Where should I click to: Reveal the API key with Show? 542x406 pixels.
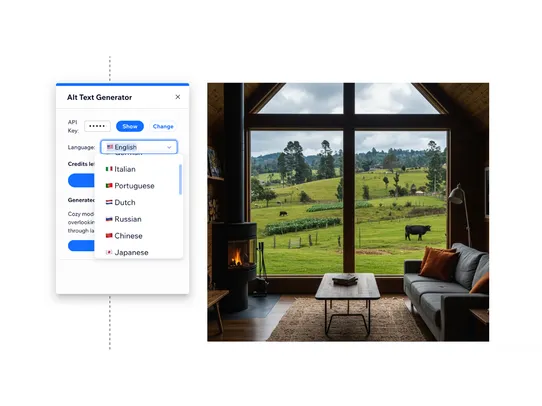coord(130,126)
